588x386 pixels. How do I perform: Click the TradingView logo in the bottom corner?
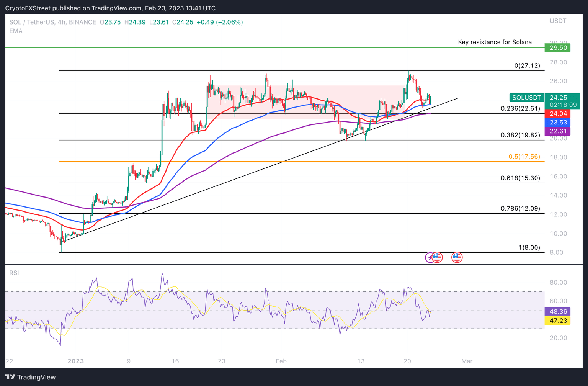29,377
